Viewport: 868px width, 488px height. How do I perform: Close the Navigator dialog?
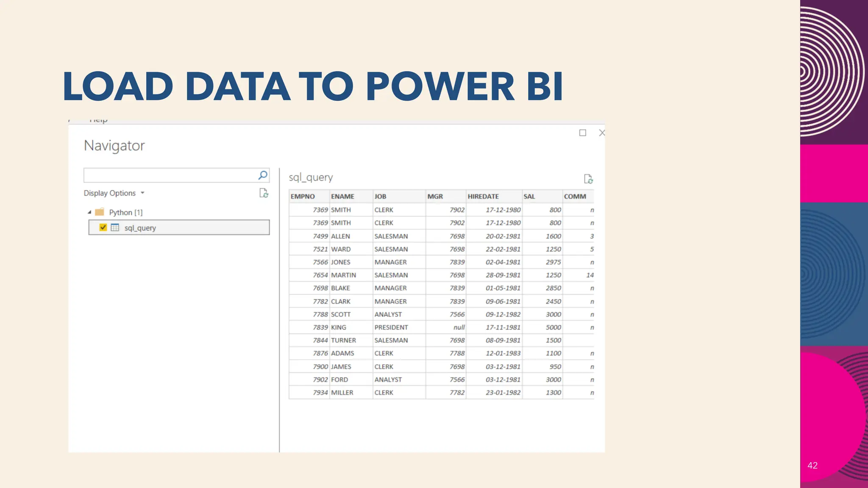pos(602,133)
